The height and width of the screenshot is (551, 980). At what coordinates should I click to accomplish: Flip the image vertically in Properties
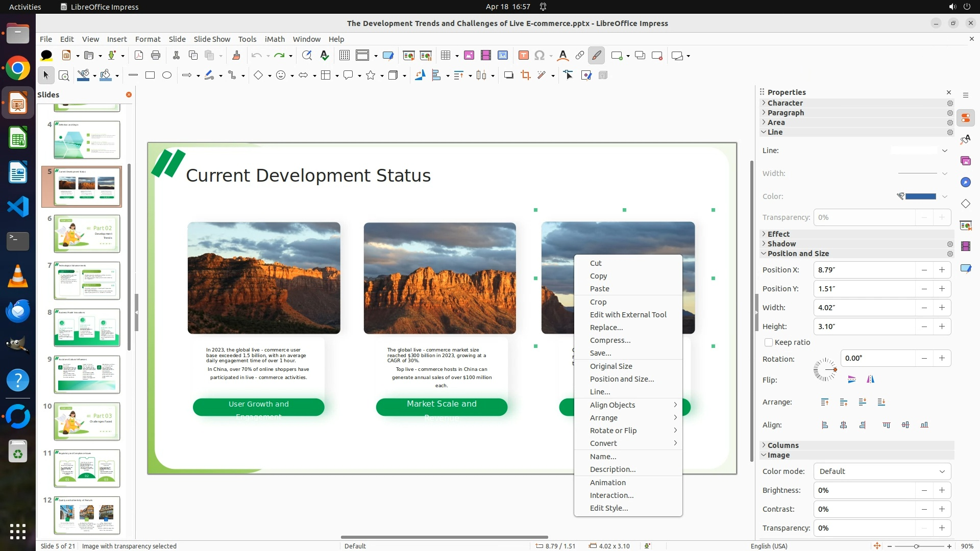(851, 379)
